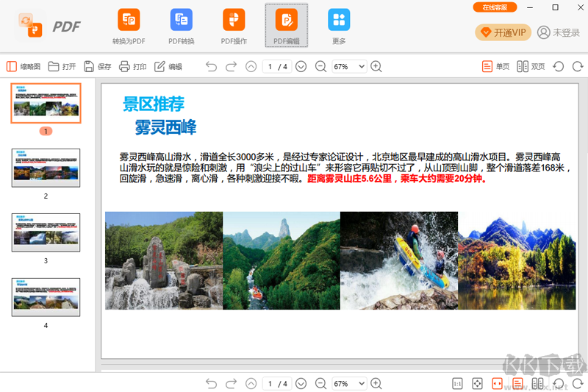Open the PDF操作 operations tool
588x392 pixels.
point(234,26)
